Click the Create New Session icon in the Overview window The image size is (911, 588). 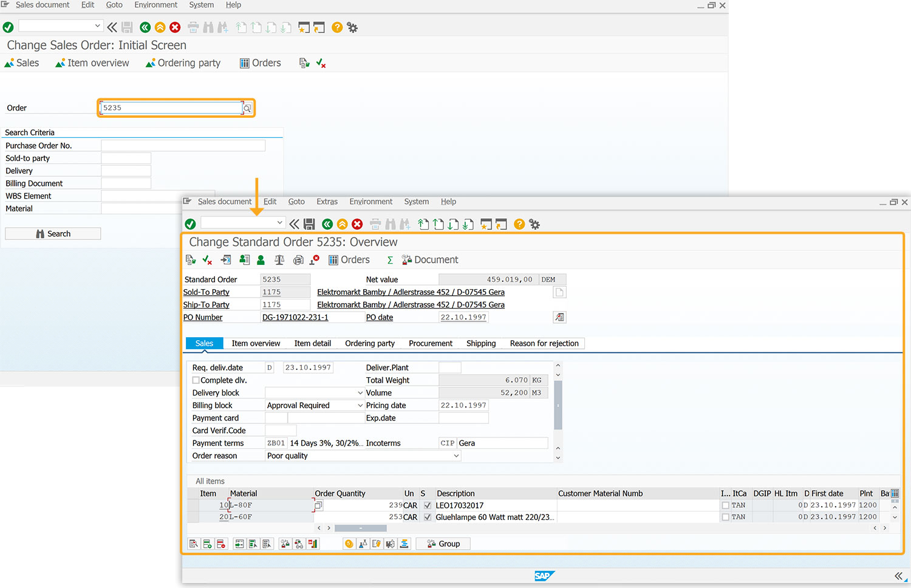click(486, 224)
